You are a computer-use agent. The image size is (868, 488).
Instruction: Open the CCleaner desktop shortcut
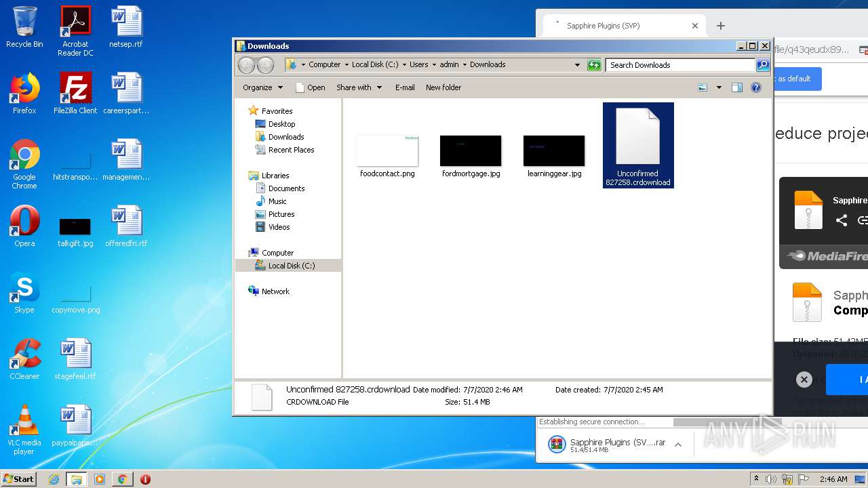(x=24, y=359)
